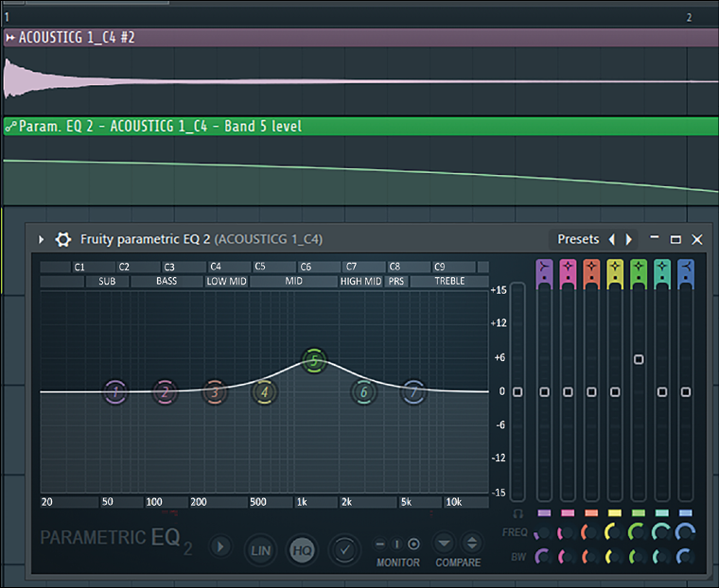This screenshot has height=588, width=719.
Task: Click the TREBLE frequency range label
Action: [449, 281]
